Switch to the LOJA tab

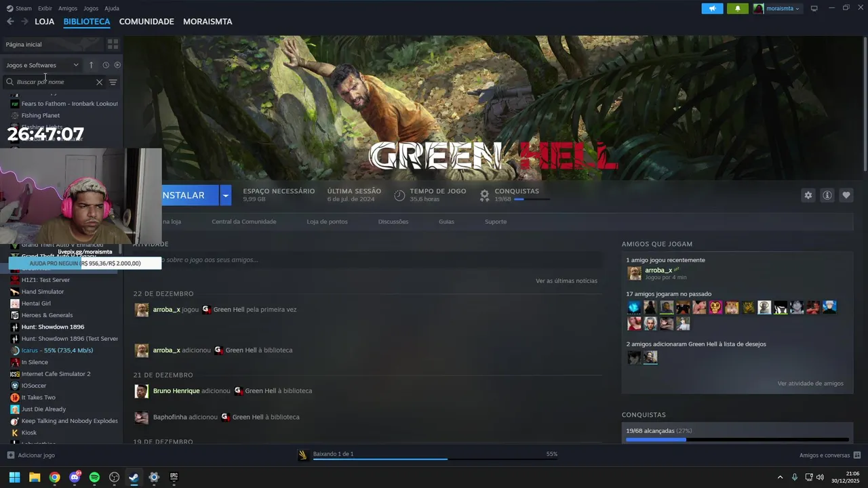(x=45, y=22)
